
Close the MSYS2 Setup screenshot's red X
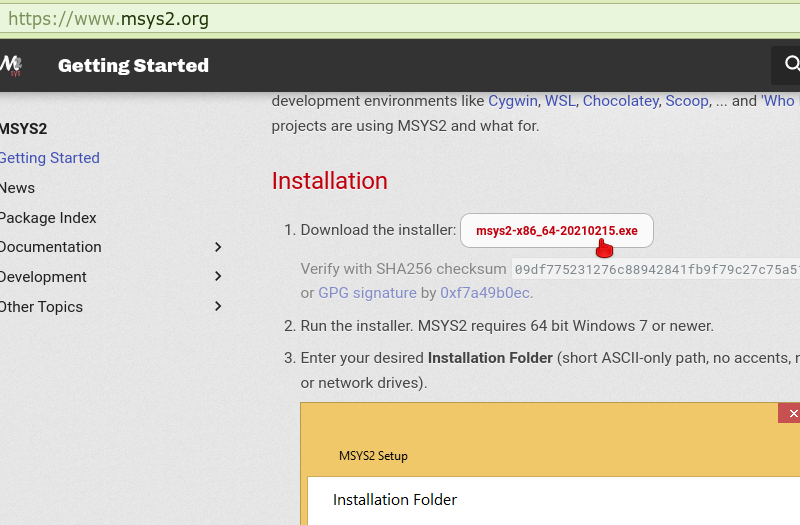point(790,413)
